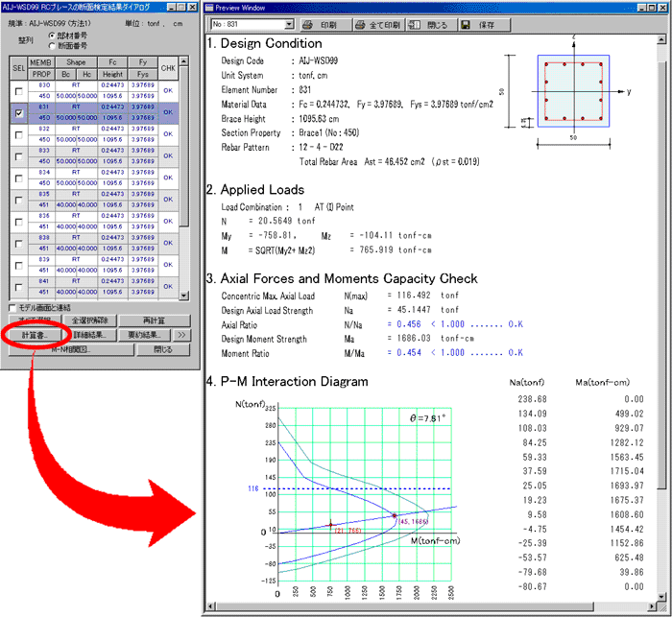
Task: Check the SEL box for member 833
Action: pyautogui.click(x=18, y=156)
